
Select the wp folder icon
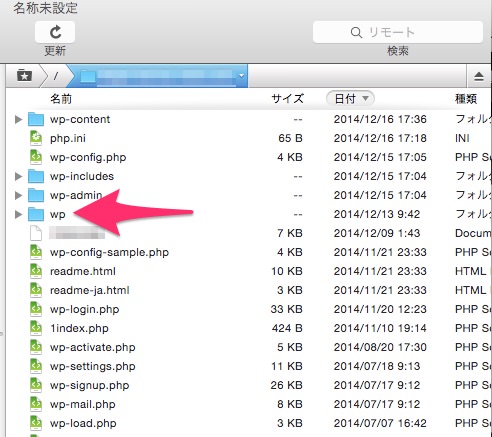pyautogui.click(x=36, y=214)
